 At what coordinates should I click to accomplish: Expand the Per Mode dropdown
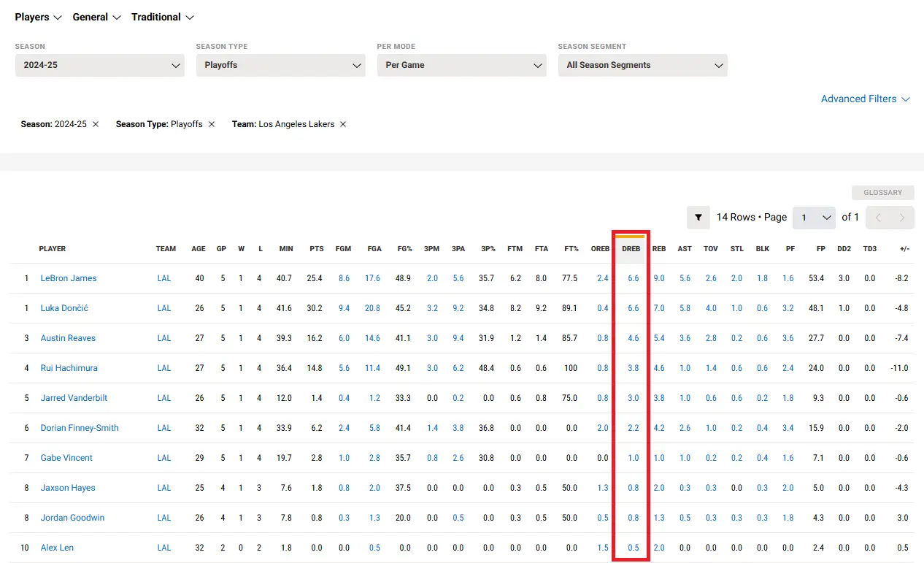click(462, 65)
